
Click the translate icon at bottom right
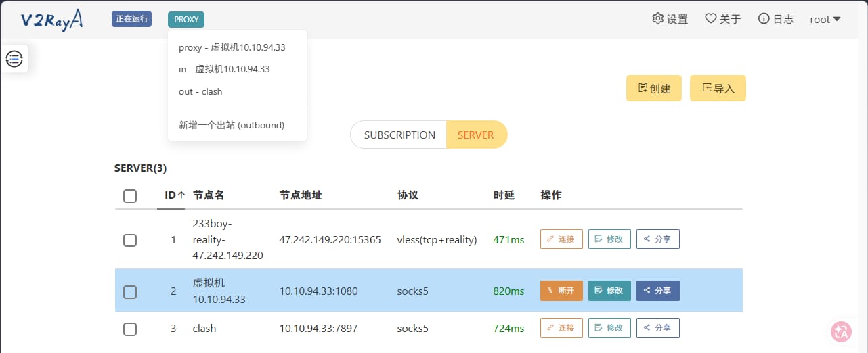click(x=841, y=331)
